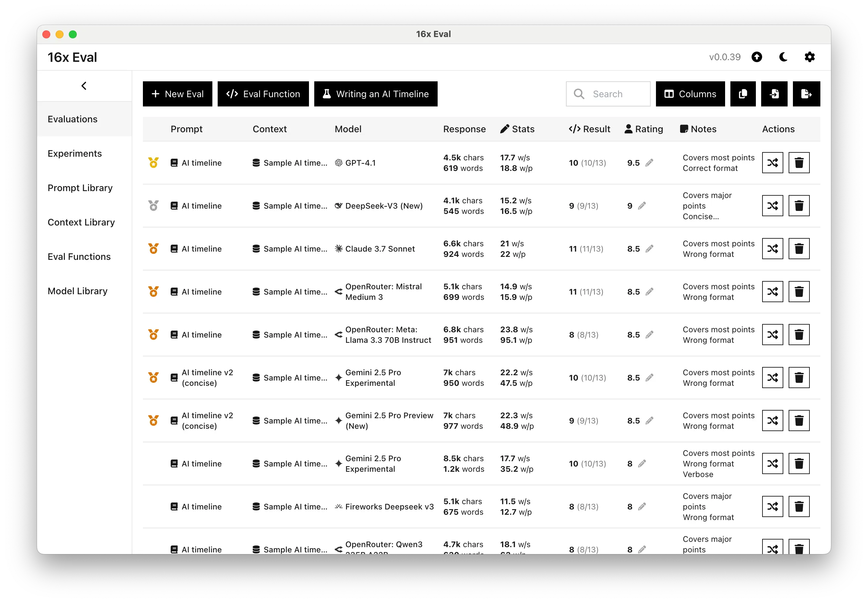Click the v0.0.39 version label
This screenshot has height=603, width=868.
click(x=725, y=57)
